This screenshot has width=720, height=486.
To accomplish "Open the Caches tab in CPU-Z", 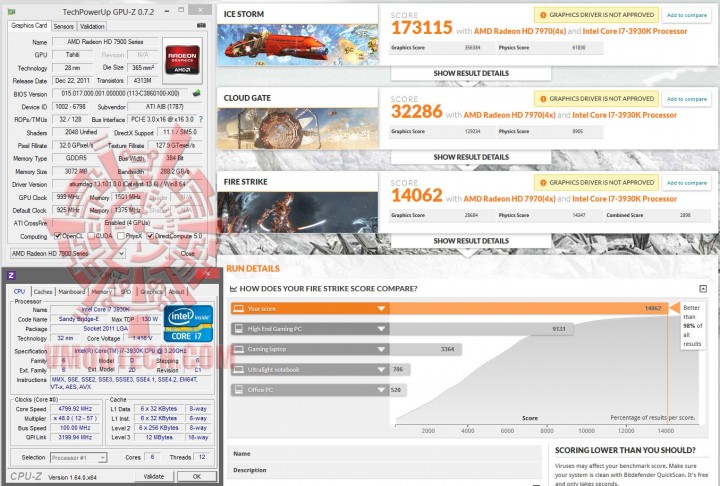I will (43, 292).
